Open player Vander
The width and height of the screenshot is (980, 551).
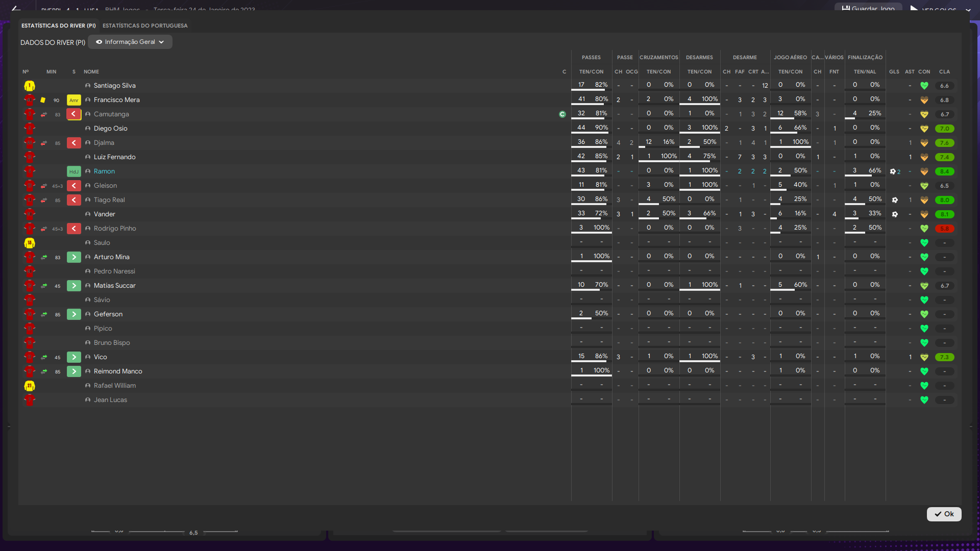tap(105, 214)
